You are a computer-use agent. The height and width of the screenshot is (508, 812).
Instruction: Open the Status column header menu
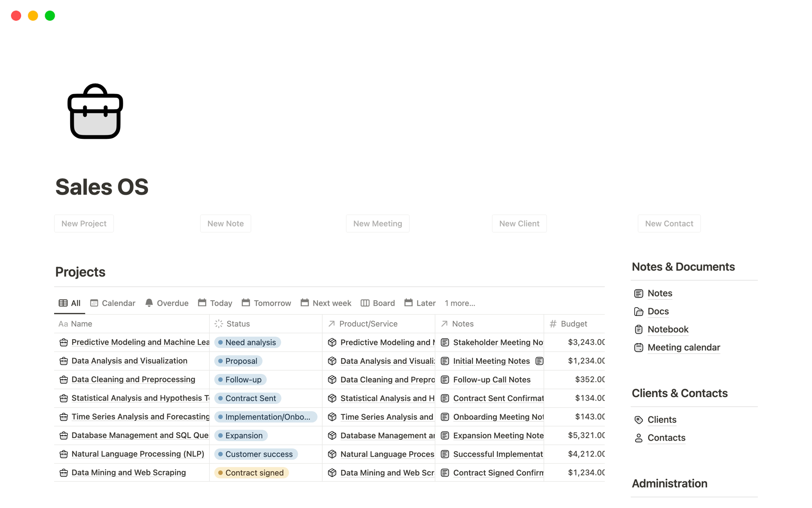238,324
